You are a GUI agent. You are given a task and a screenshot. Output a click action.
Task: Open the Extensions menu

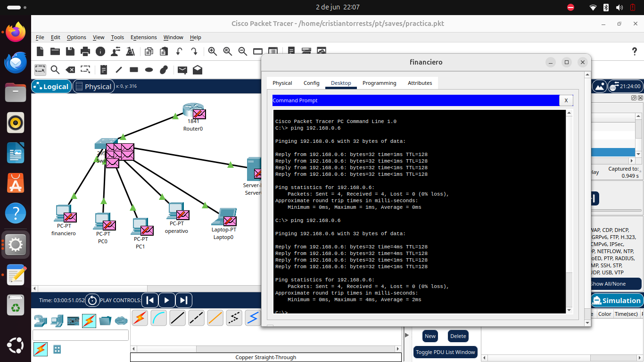(144, 37)
